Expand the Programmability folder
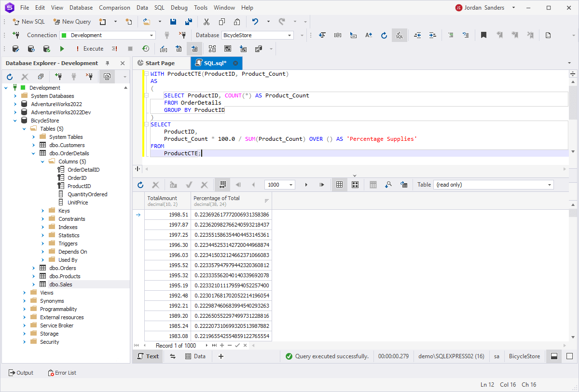 pos(24,309)
